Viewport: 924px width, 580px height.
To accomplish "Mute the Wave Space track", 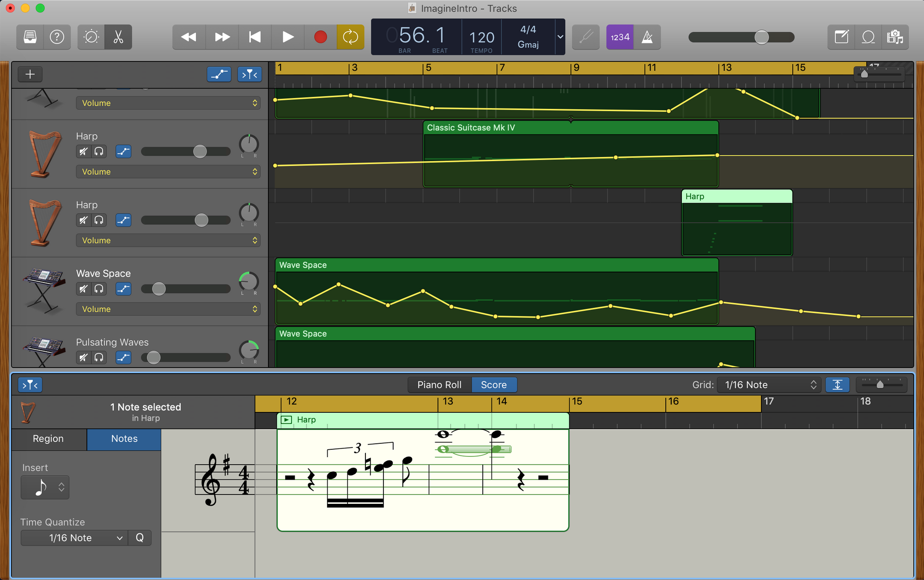I will [83, 289].
